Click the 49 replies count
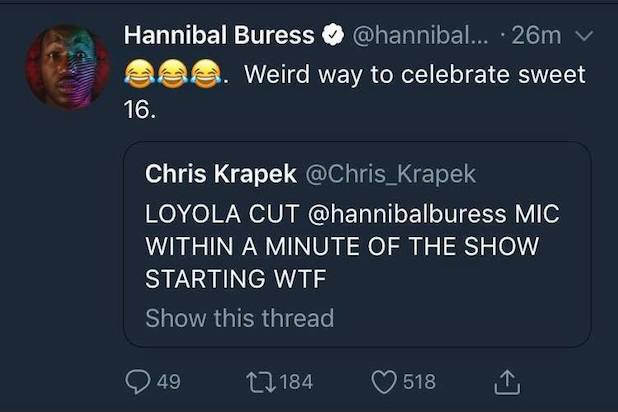 pos(167,381)
